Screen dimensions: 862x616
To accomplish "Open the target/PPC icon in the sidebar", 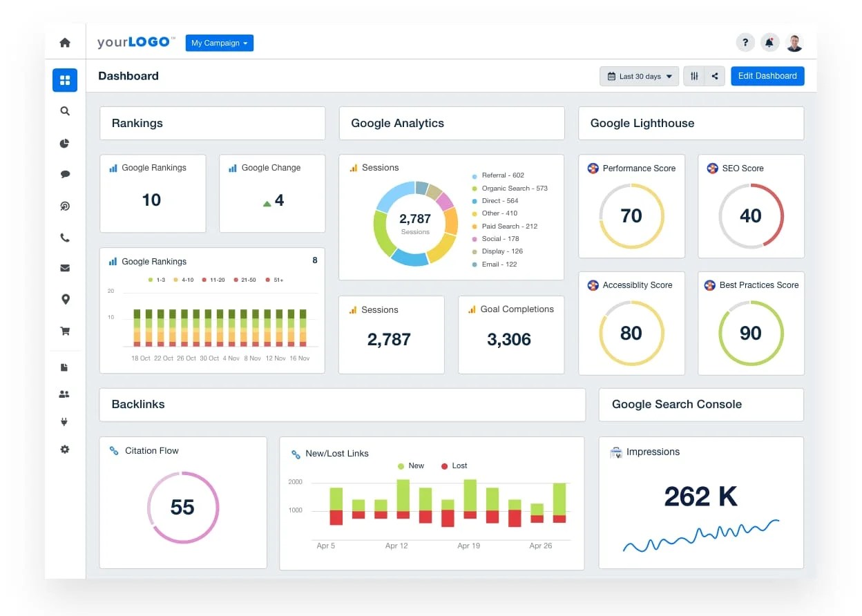I will point(65,206).
